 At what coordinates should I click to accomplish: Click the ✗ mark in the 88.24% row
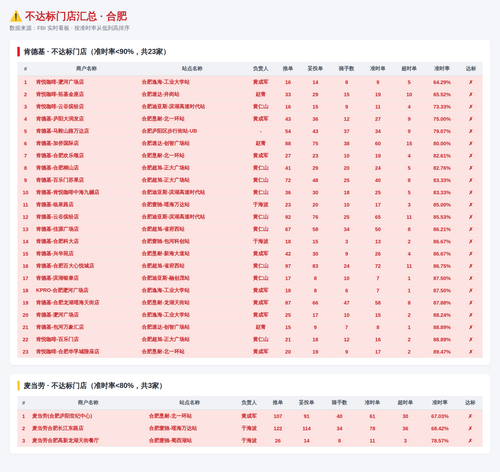click(471, 315)
